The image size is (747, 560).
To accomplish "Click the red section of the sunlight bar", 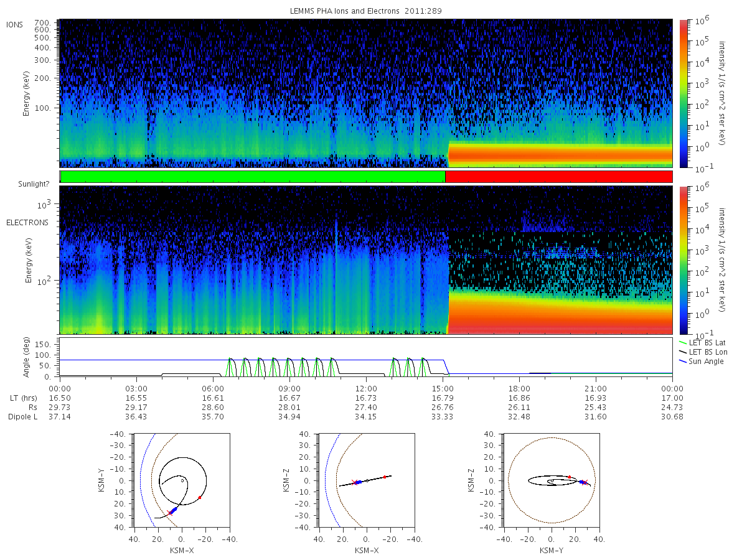I will [x=558, y=177].
